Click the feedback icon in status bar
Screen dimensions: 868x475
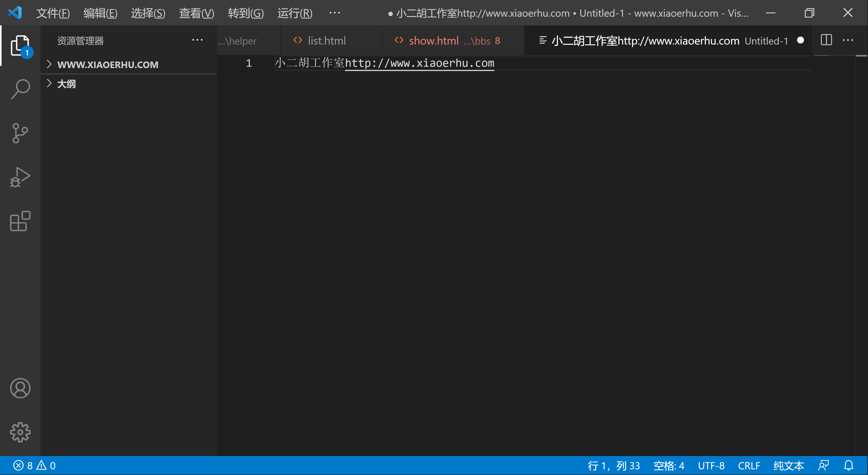tap(823, 465)
